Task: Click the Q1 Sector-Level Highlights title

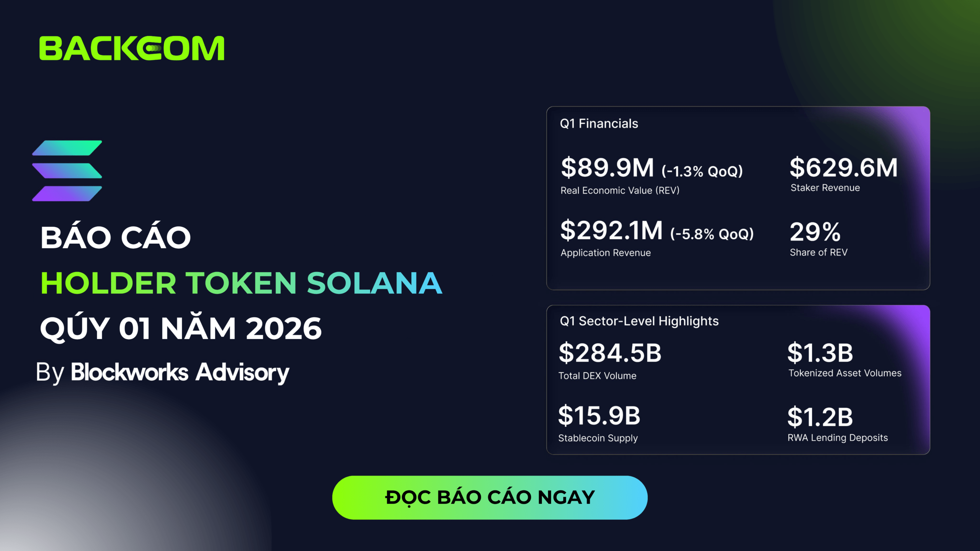Action: point(639,321)
